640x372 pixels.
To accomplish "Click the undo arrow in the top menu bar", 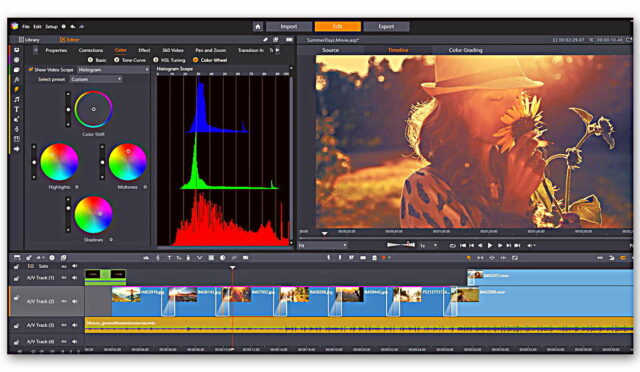I will point(73,27).
